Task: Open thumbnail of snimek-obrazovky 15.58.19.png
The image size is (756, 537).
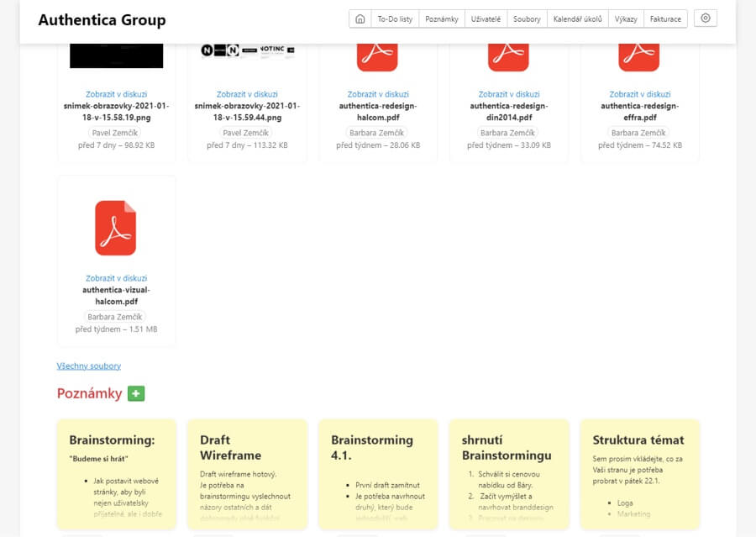Action: click(x=116, y=55)
